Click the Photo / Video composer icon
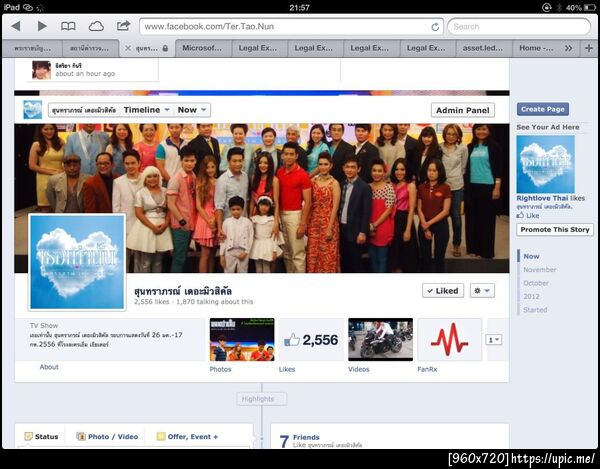This screenshot has height=469, width=600. [x=81, y=436]
